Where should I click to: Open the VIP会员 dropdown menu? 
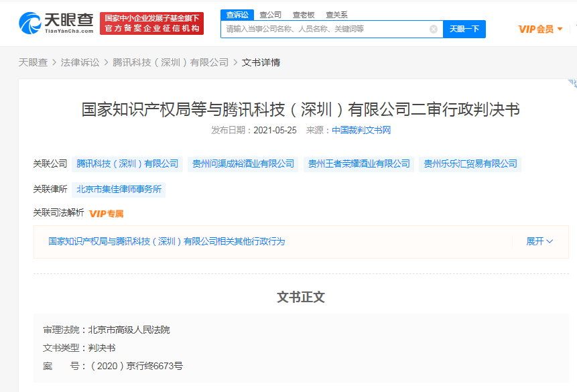pyautogui.click(x=540, y=29)
